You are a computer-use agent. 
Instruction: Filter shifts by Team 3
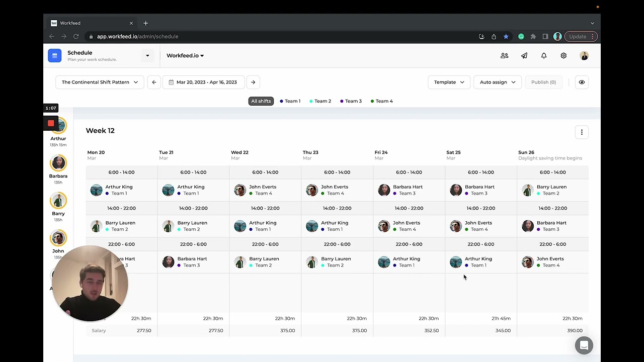[x=351, y=101]
